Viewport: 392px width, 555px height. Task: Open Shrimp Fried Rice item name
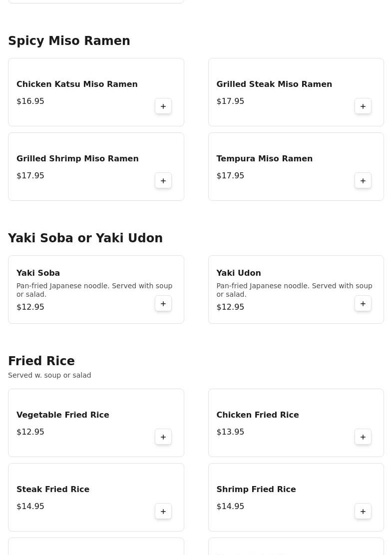[256, 490]
